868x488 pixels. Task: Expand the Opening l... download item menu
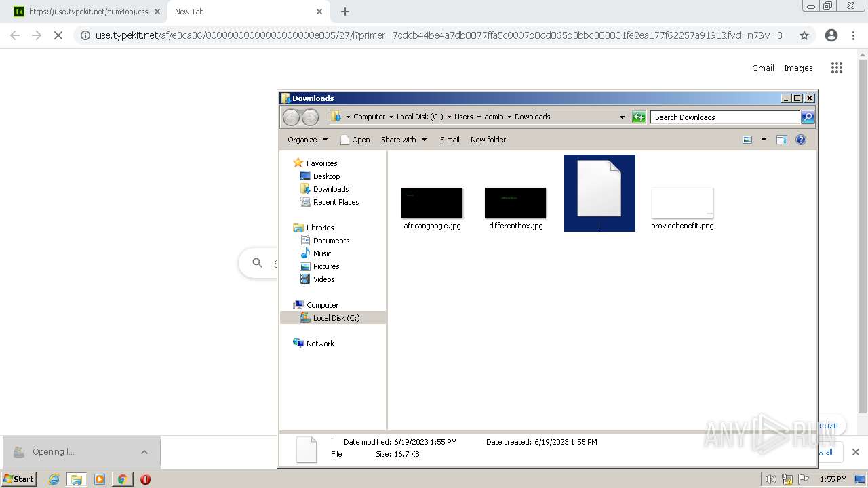coord(144,452)
